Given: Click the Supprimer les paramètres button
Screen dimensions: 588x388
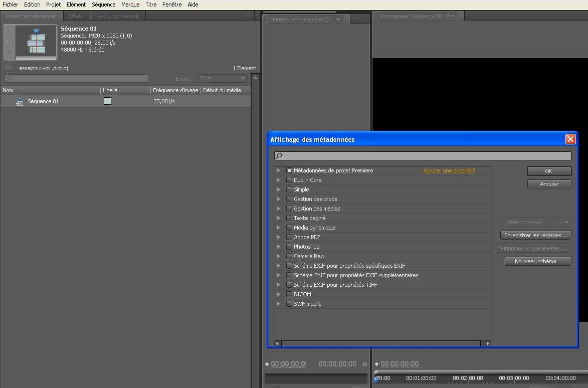Looking at the screenshot, I should (533, 248).
